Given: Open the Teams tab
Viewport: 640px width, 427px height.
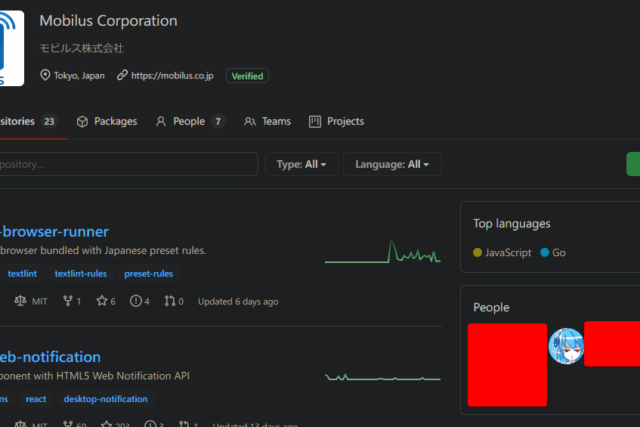Looking at the screenshot, I should tap(267, 121).
